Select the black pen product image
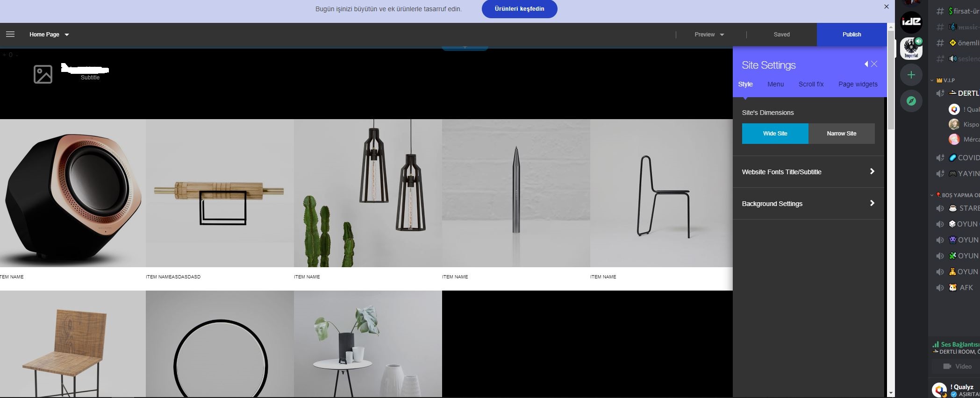980x398 pixels. pos(516,193)
